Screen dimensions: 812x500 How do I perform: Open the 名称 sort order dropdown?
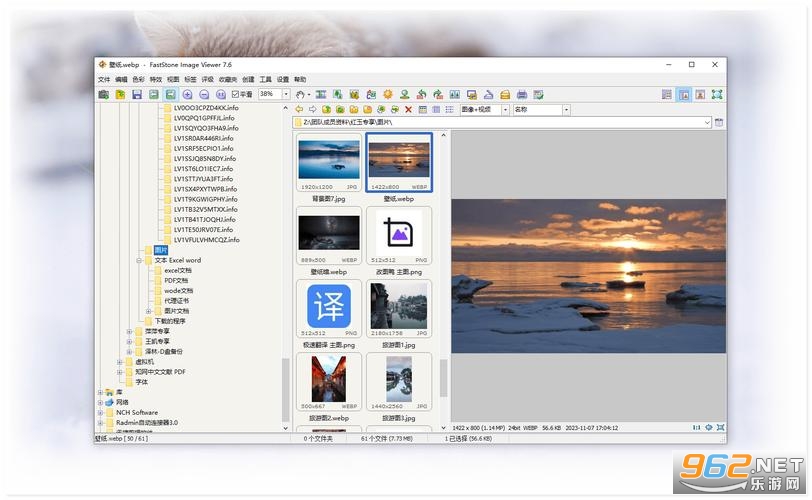tap(567, 110)
